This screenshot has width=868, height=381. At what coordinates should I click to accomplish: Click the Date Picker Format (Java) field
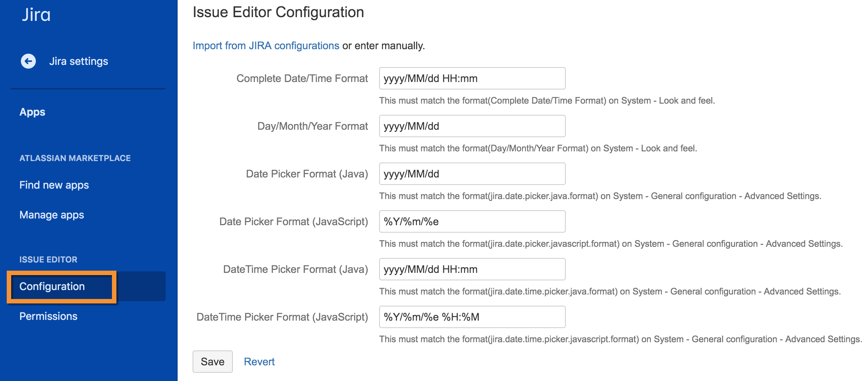(472, 174)
